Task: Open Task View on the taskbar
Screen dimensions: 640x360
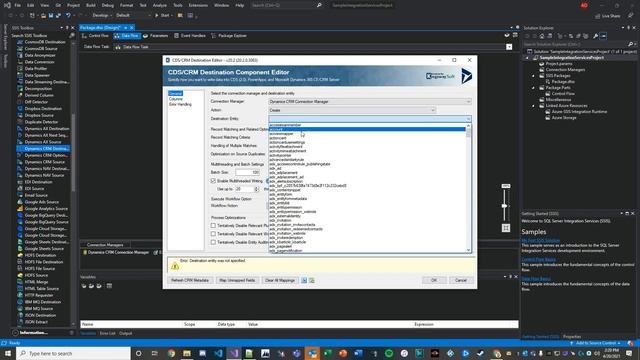Action: pos(155,353)
